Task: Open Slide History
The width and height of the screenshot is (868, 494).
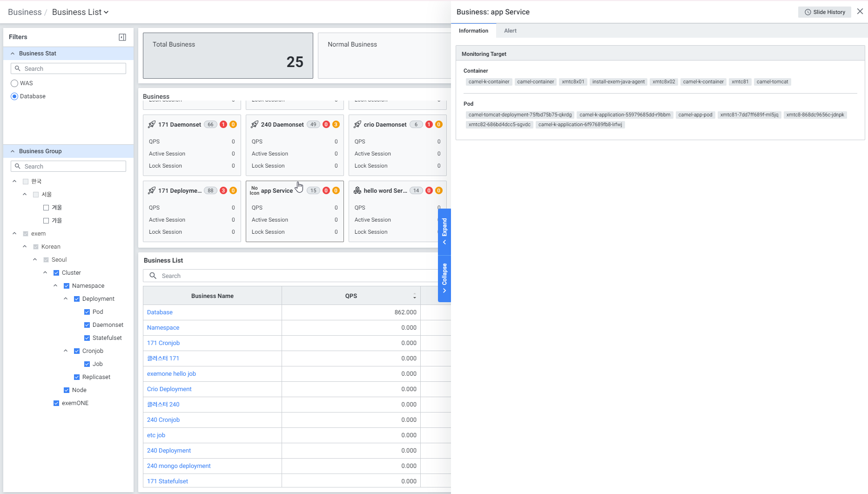Action: coord(824,12)
